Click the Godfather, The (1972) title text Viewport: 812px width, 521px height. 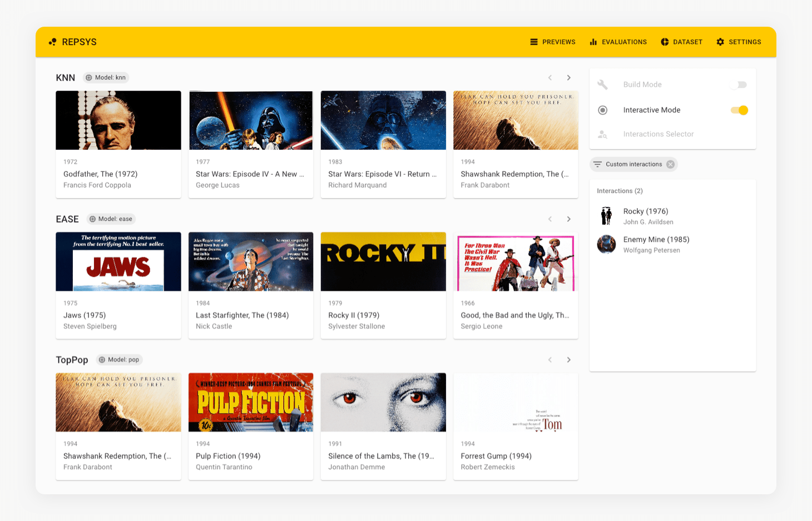point(100,174)
